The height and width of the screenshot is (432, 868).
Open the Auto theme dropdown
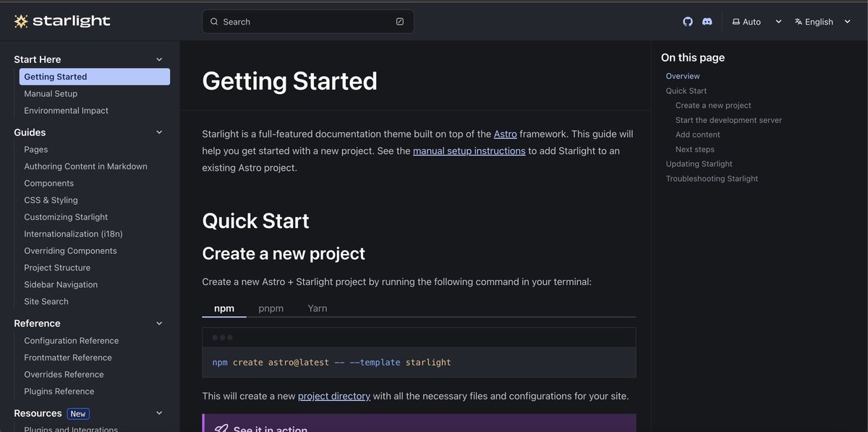pyautogui.click(x=757, y=22)
